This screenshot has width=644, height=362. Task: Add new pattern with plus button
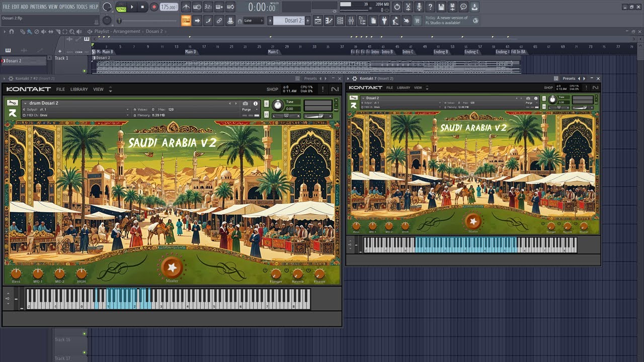[308, 21]
